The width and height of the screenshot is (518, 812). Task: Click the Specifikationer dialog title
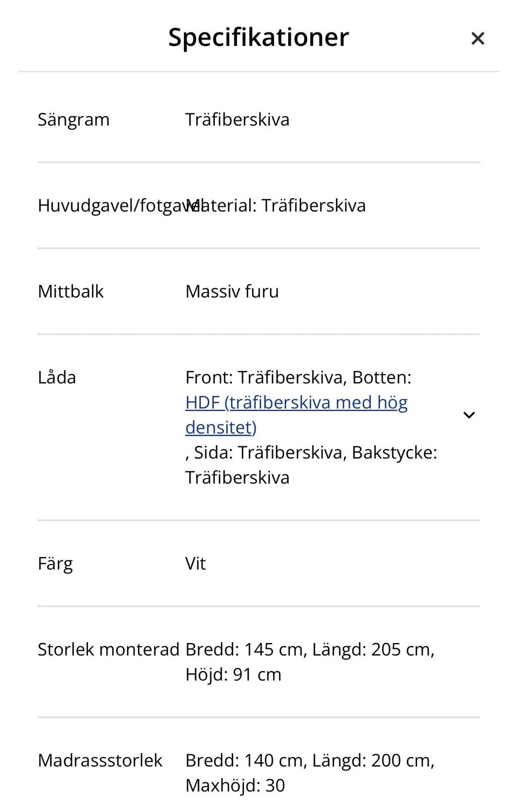(x=258, y=37)
